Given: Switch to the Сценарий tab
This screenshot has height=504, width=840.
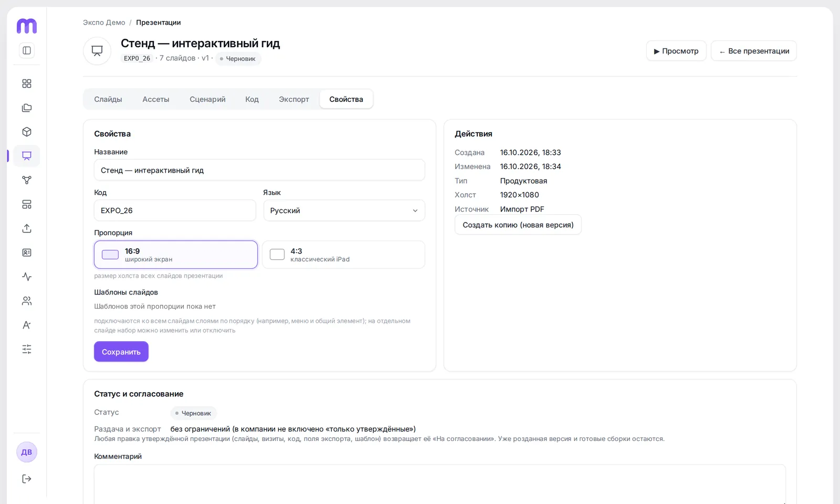Looking at the screenshot, I should pyautogui.click(x=207, y=99).
